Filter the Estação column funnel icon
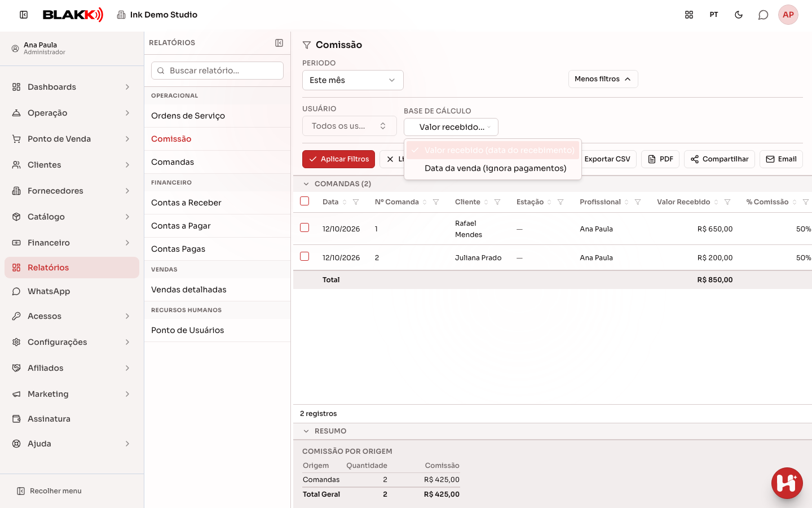The image size is (812, 508). point(561,202)
